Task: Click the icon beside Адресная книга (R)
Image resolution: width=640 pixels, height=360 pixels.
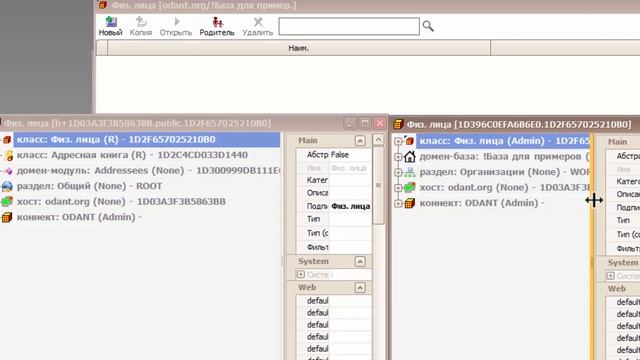Action: click(8, 156)
